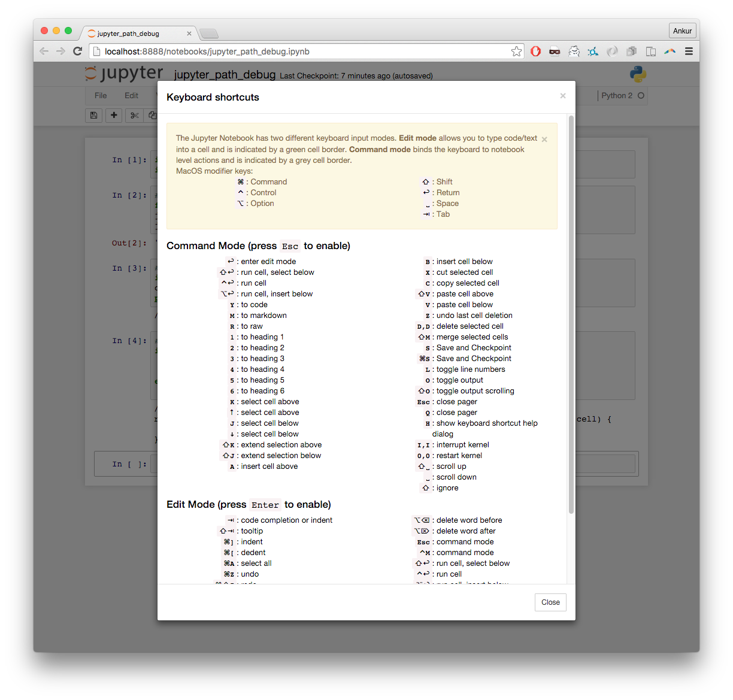Click the Close button on the shortcuts dialog
Screen dimensions: 733x700
[550, 602]
